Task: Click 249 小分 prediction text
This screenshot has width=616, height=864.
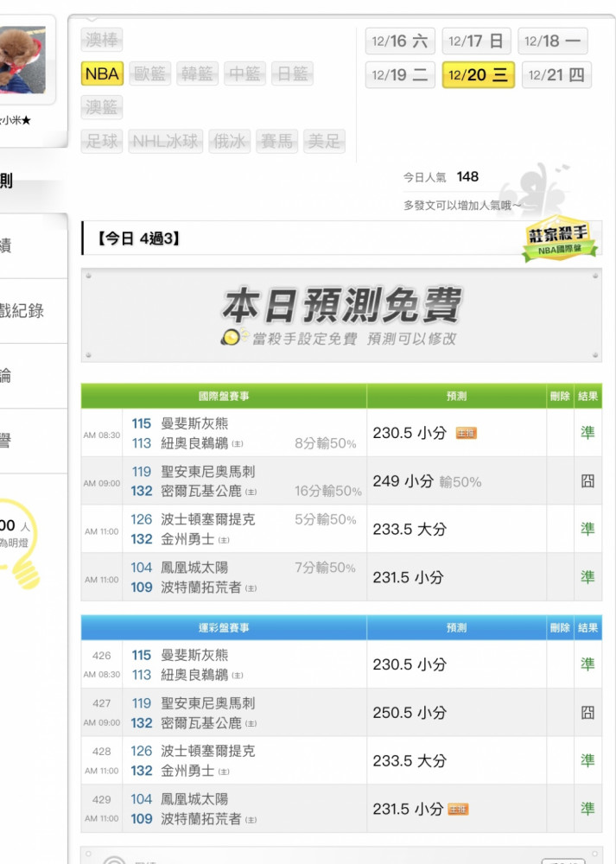Action: tap(403, 481)
